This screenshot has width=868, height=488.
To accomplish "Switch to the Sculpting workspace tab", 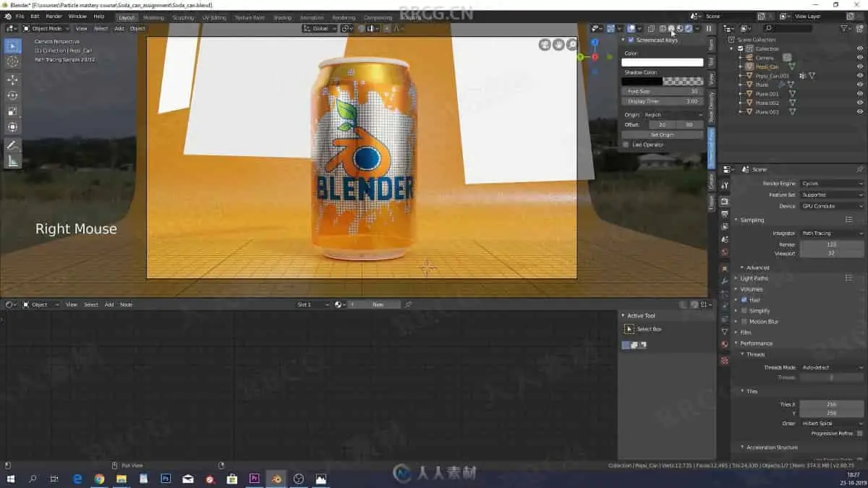I will tap(183, 17).
